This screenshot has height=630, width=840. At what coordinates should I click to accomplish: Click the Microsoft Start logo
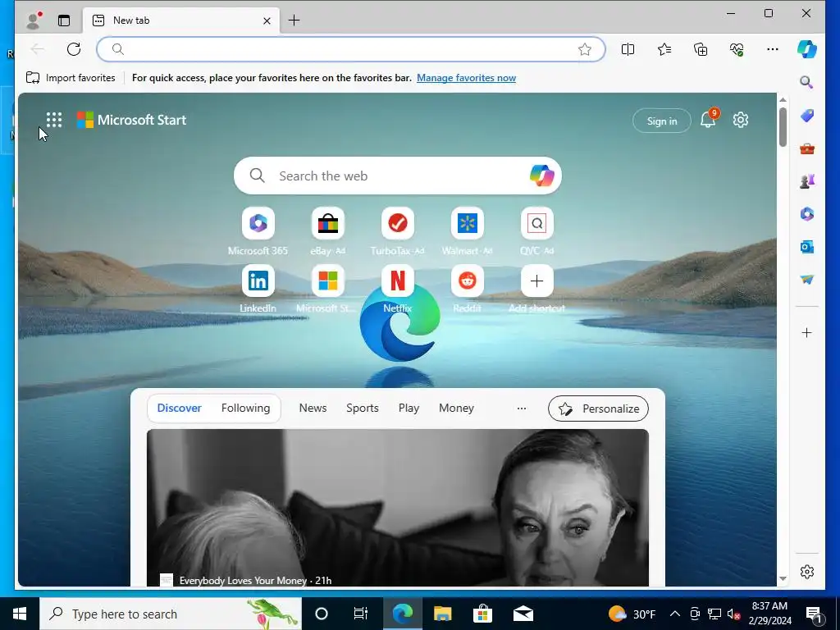click(132, 120)
